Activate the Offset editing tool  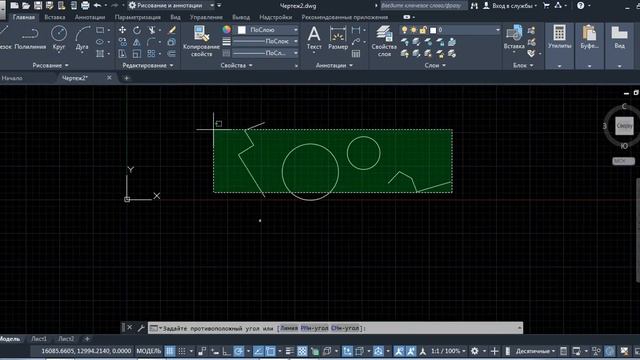tap(172, 54)
